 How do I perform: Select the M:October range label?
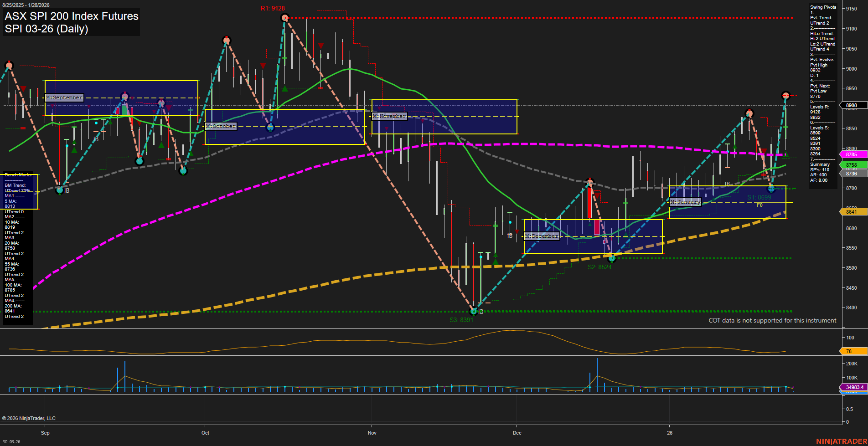click(221, 126)
